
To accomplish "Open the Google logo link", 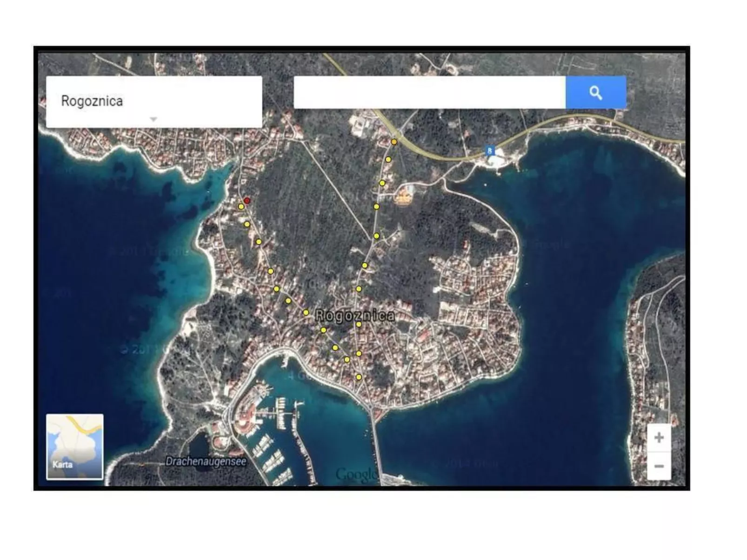I will (355, 474).
